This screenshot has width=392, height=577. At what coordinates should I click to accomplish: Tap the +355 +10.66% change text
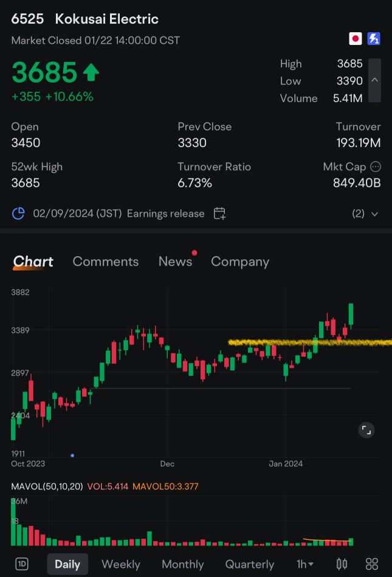(x=53, y=97)
